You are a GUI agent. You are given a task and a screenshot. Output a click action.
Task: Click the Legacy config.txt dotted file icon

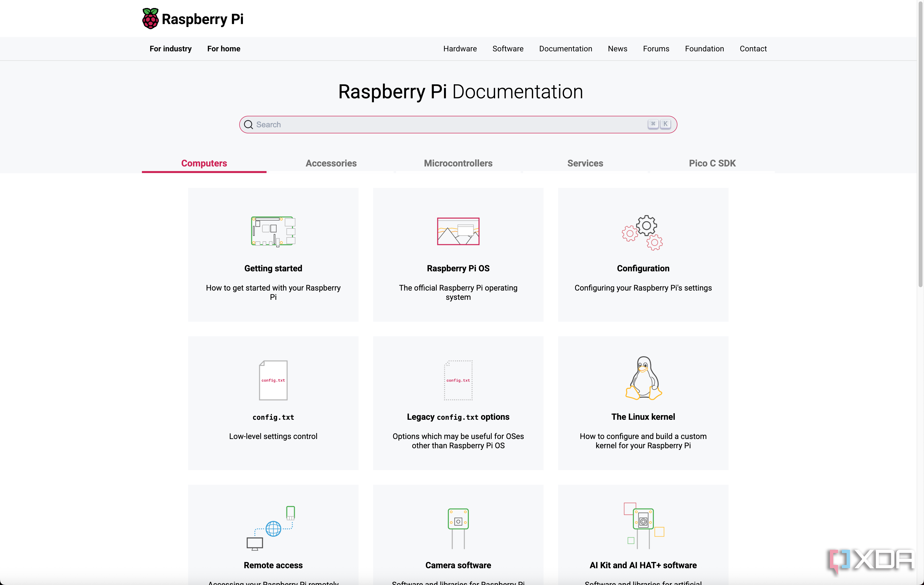458,380
